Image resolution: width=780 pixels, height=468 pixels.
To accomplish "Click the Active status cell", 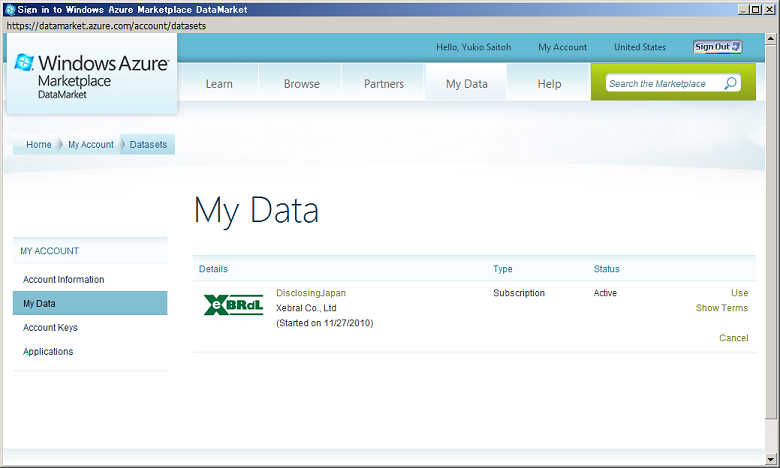I will pyautogui.click(x=605, y=293).
